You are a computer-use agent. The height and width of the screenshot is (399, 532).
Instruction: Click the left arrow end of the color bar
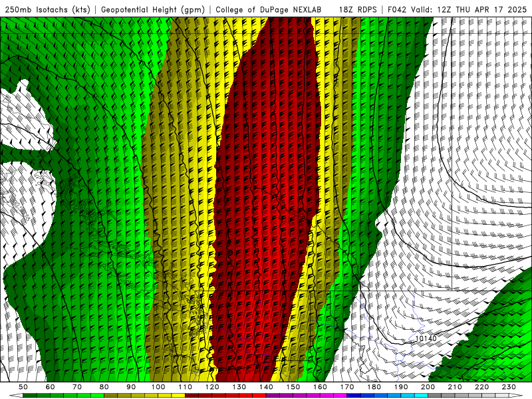pos(16,396)
